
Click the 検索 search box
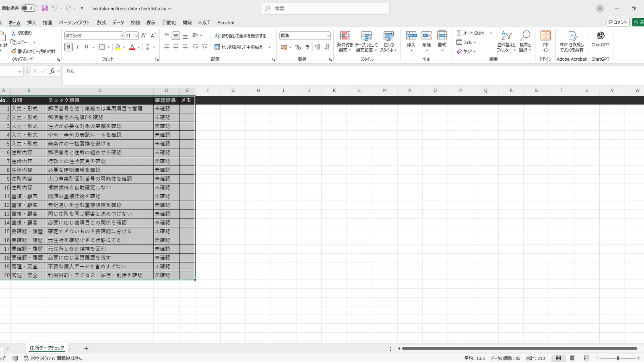(x=325, y=8)
